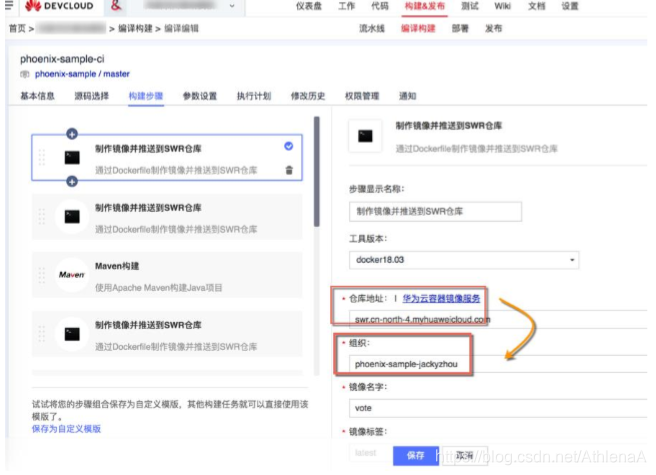Open the 仪表盘 menu

[x=309, y=6]
